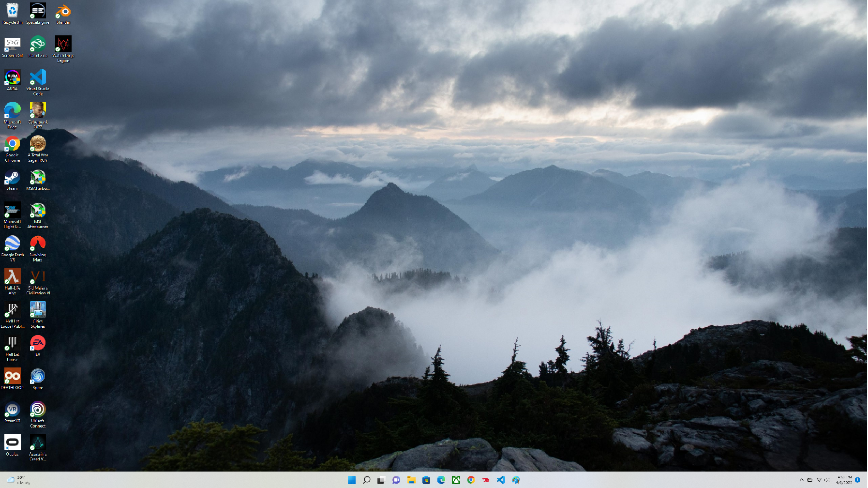Viewport: 868px width, 488px height.
Task: Select the Oculus desktop shortcut
Action: (12, 445)
